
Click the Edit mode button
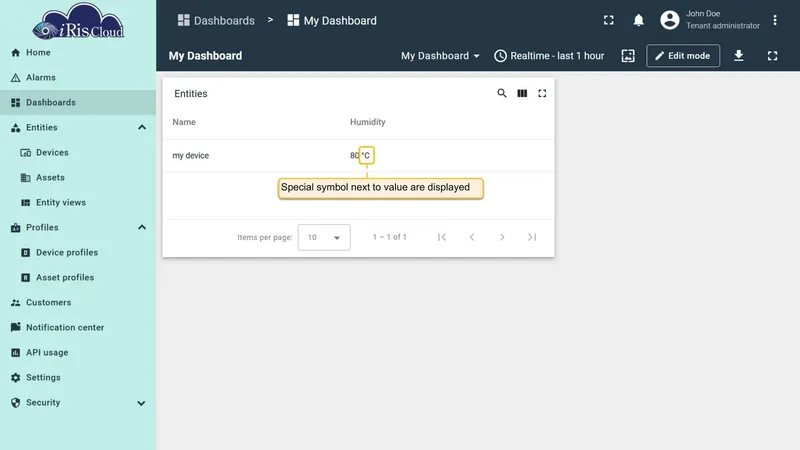pos(683,56)
